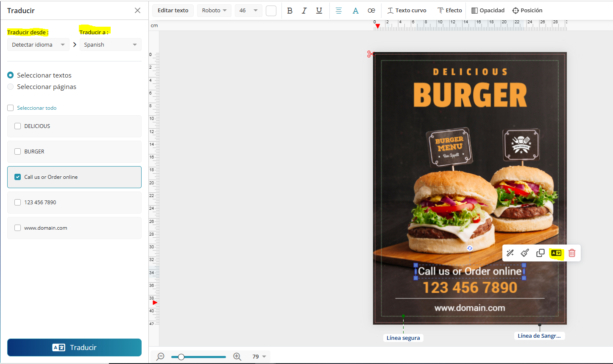Uncheck the 'Call us or Order online' checkbox
This screenshot has height=364, width=613.
click(x=18, y=177)
